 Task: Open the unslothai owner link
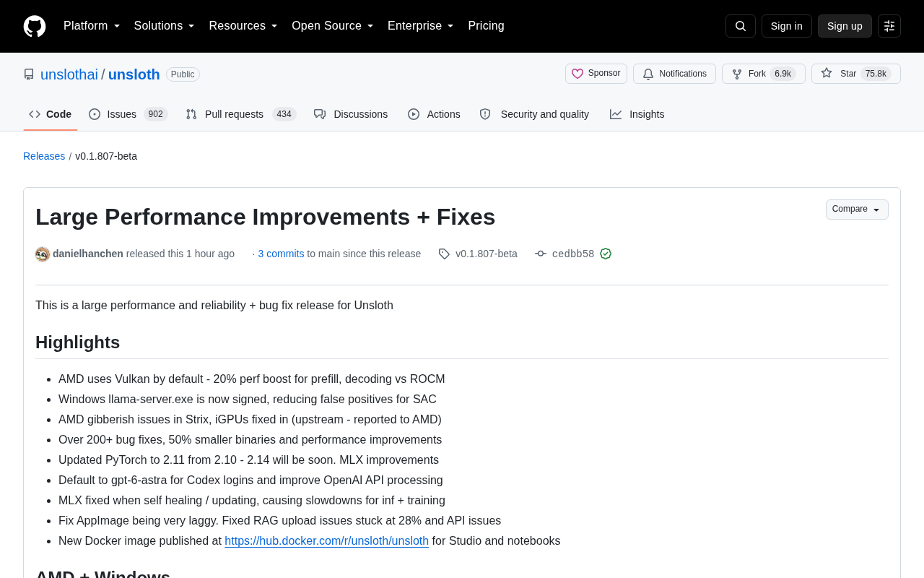pos(69,74)
